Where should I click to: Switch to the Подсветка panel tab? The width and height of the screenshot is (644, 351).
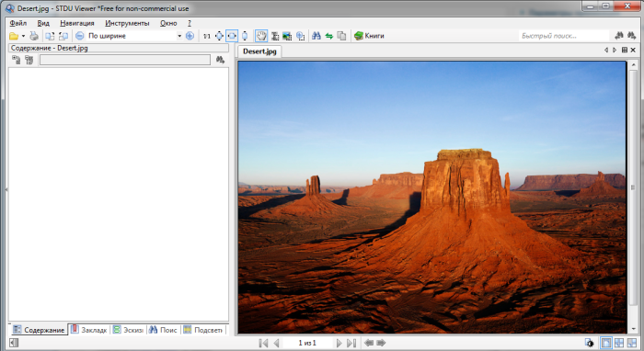(203, 330)
